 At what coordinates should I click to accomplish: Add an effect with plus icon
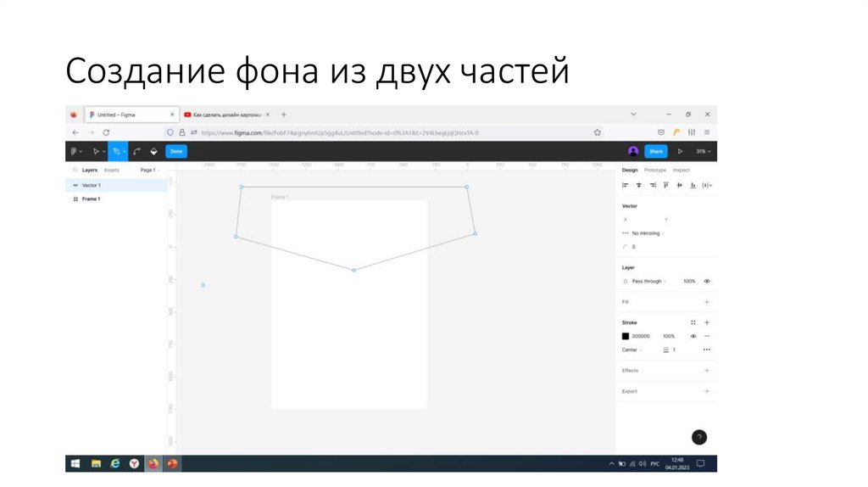point(707,371)
